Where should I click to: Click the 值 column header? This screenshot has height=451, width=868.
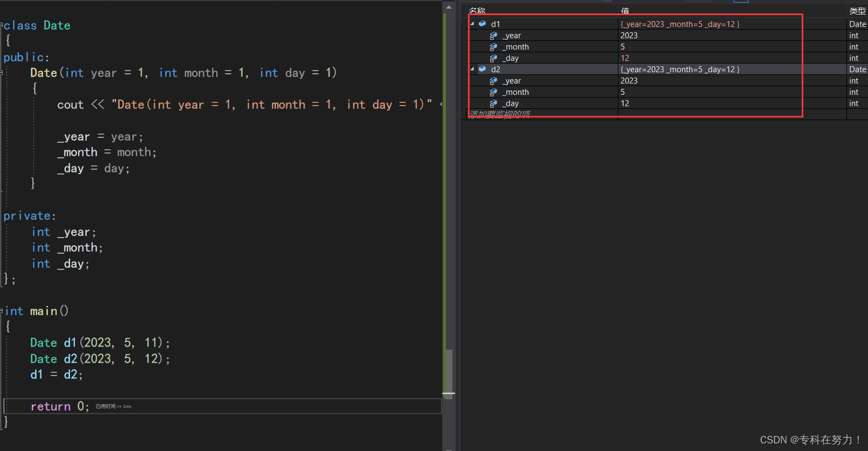tap(625, 11)
